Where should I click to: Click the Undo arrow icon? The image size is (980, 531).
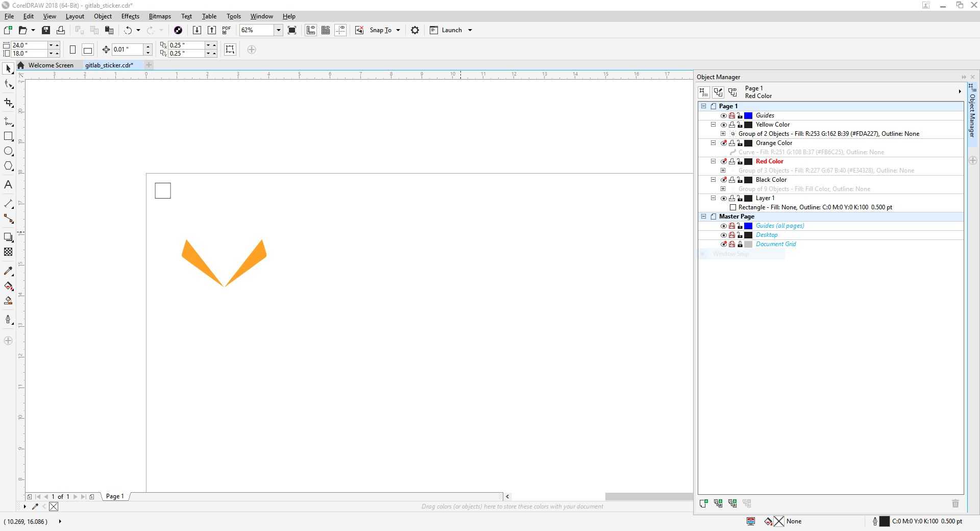pos(128,30)
